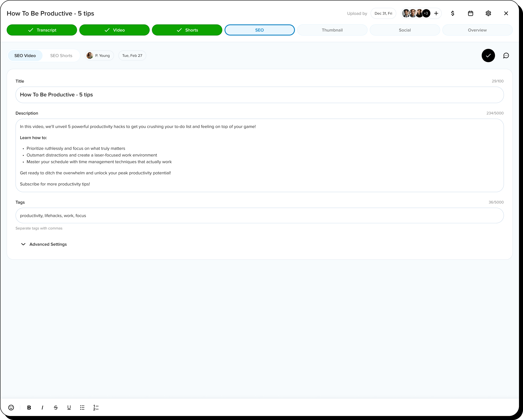523x420 pixels.
Task: Toggle bold formatting
Action: pos(29,407)
